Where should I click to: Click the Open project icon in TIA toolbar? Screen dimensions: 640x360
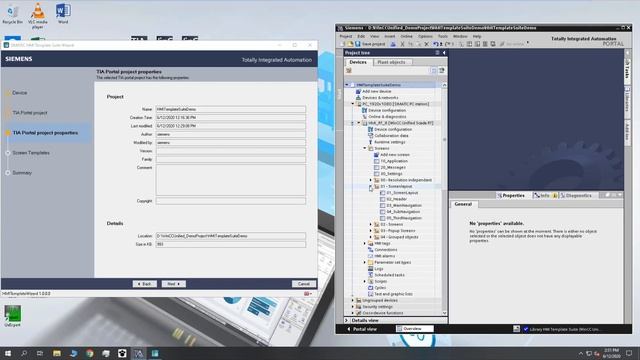click(x=350, y=44)
